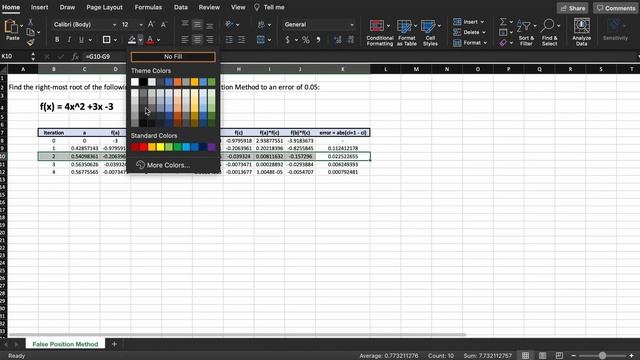The height and width of the screenshot is (360, 640).
Task: Open the General number format dropdown
Action: [319, 24]
